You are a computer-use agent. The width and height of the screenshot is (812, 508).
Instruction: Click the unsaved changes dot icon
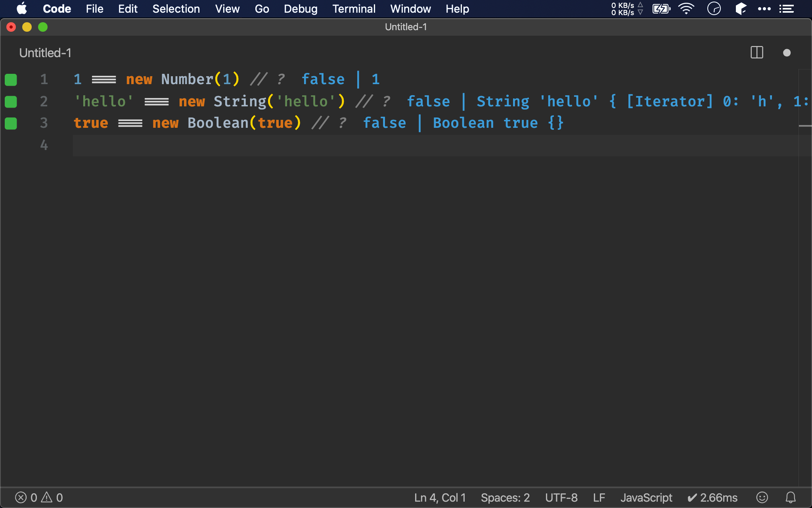(x=787, y=53)
